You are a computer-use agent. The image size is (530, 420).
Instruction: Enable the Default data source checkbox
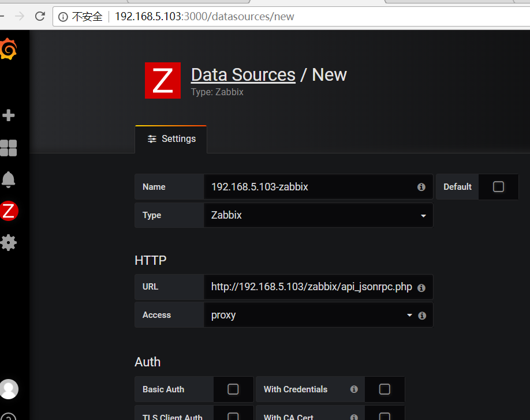pyautogui.click(x=498, y=187)
